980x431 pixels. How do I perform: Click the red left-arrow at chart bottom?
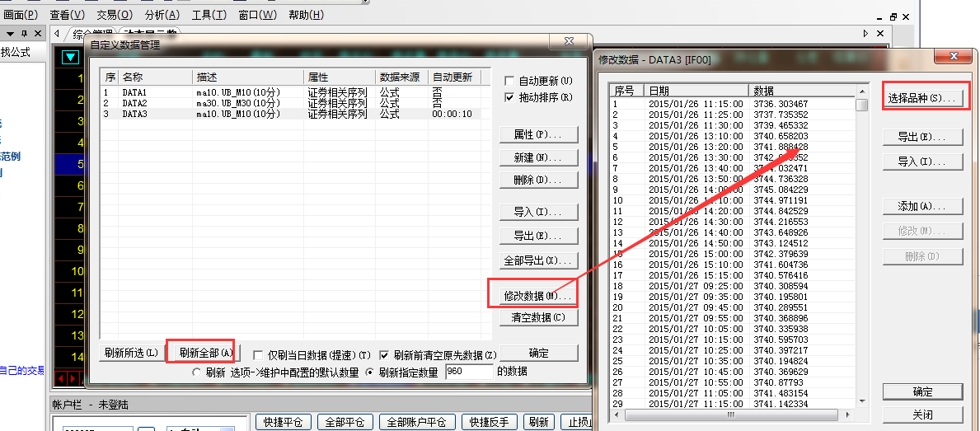click(x=60, y=378)
